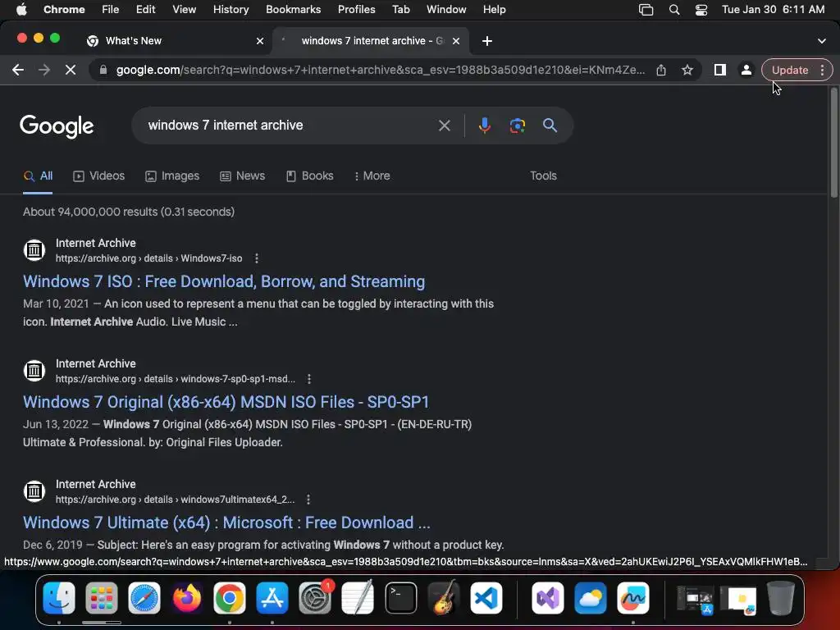The width and height of the screenshot is (840, 630).
Task: Open the Chrome profile icon
Action: point(746,71)
